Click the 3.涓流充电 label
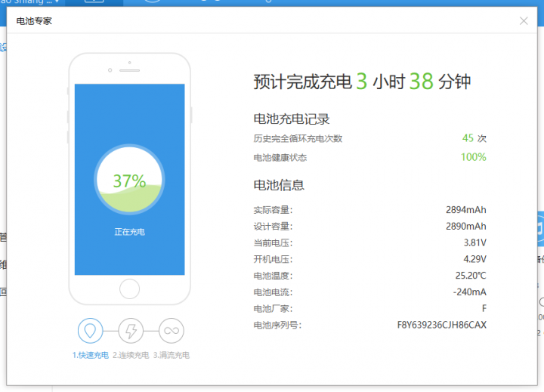 point(172,355)
